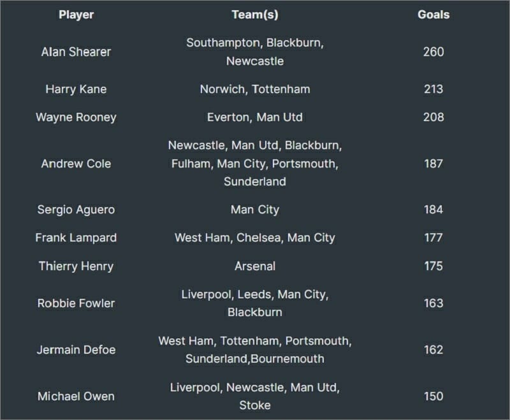Click the Norwich, Tottenham teams text
Image resolution: width=510 pixels, height=420 pixels.
point(255,89)
